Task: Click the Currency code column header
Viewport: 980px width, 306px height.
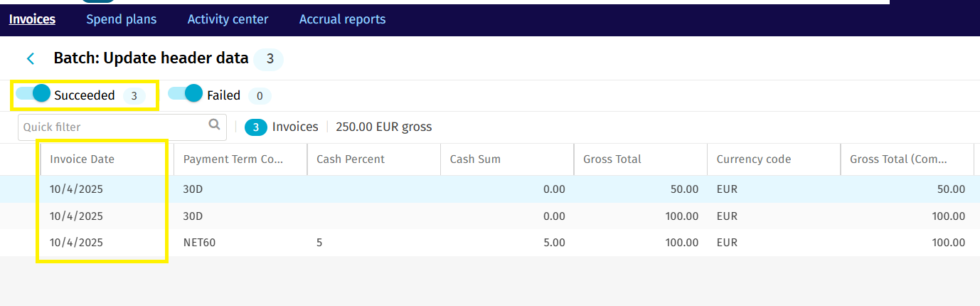Action: click(753, 159)
